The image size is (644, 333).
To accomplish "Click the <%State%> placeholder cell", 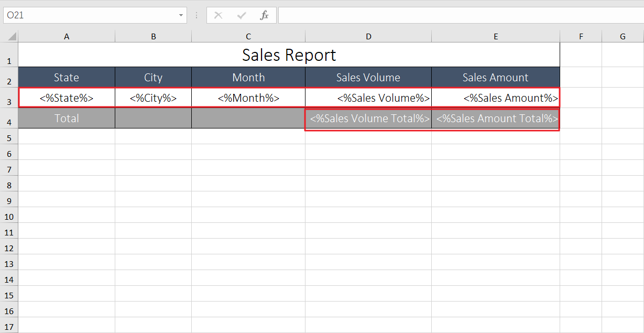I will click(67, 98).
